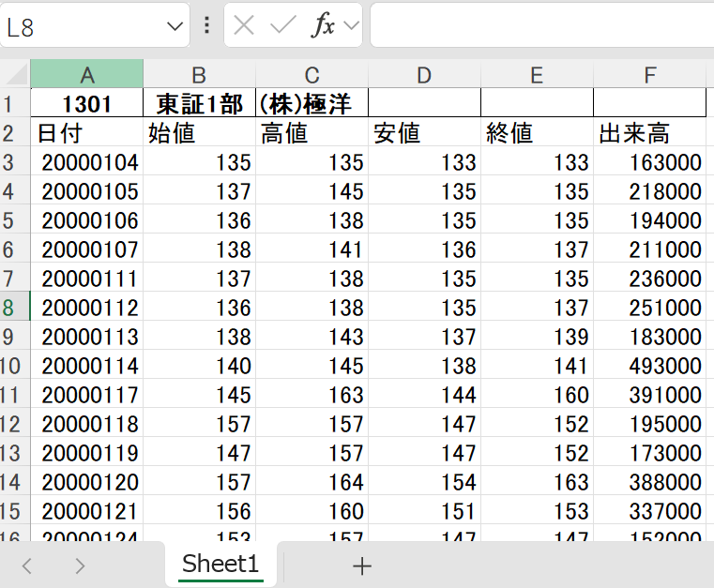Click the Select All corner triangle

pyautogui.click(x=16, y=75)
